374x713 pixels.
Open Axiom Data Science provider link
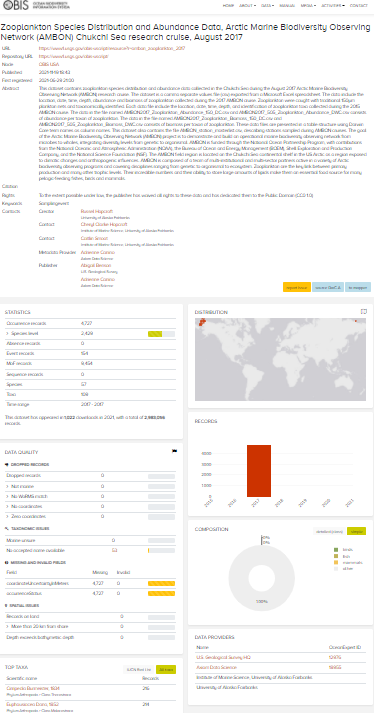[216, 667]
